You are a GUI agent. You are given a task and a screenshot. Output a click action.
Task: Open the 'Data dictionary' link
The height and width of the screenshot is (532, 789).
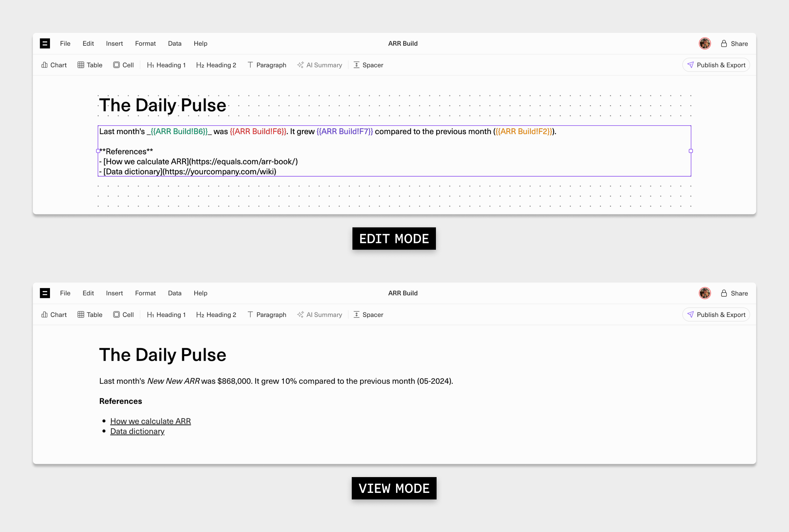click(137, 431)
